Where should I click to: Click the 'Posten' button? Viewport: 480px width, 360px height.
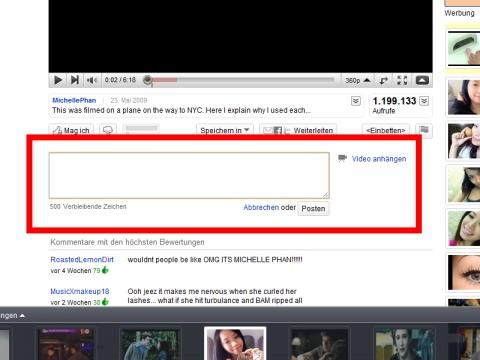(313, 209)
